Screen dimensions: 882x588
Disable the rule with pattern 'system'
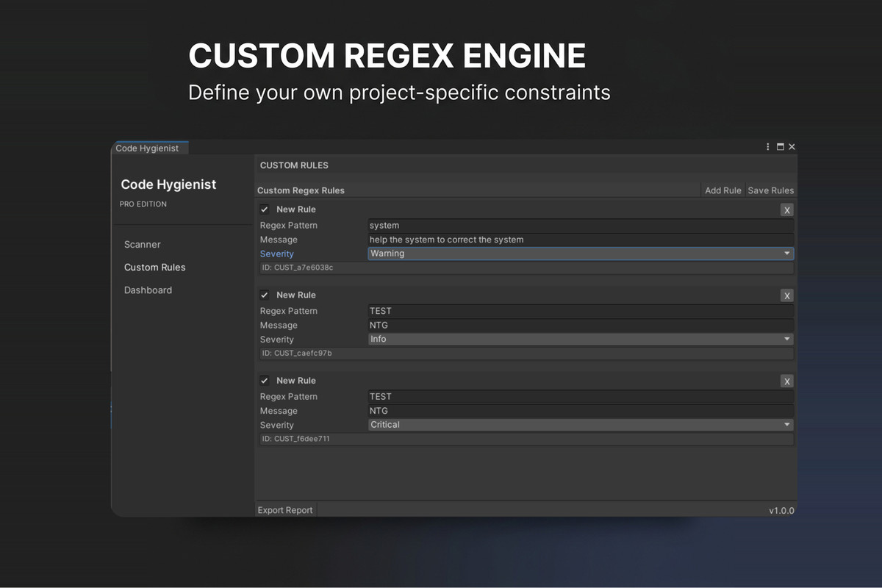click(265, 209)
